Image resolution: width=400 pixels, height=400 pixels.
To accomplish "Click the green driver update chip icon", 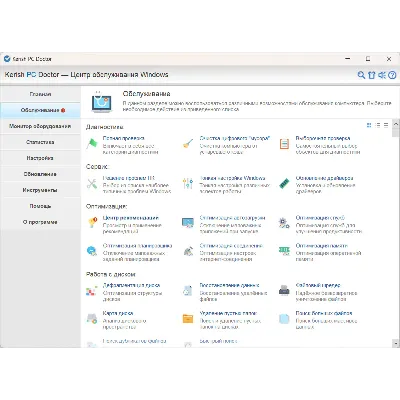I will click(x=284, y=183).
